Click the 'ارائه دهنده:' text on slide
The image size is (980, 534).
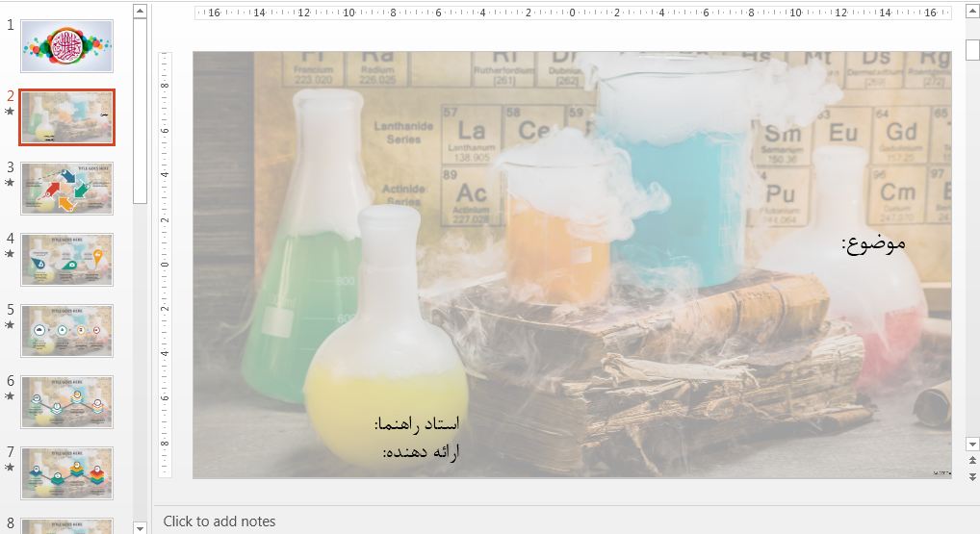pyautogui.click(x=422, y=451)
